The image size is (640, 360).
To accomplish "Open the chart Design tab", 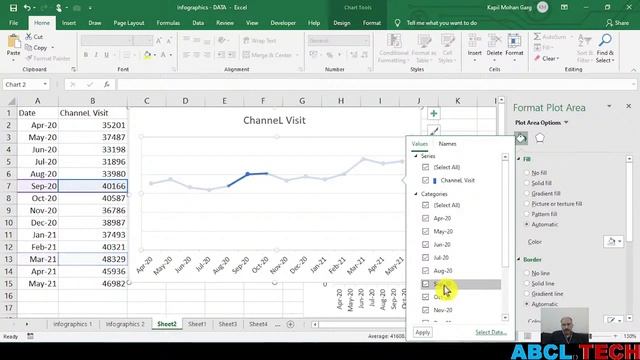I will pyautogui.click(x=342, y=23).
